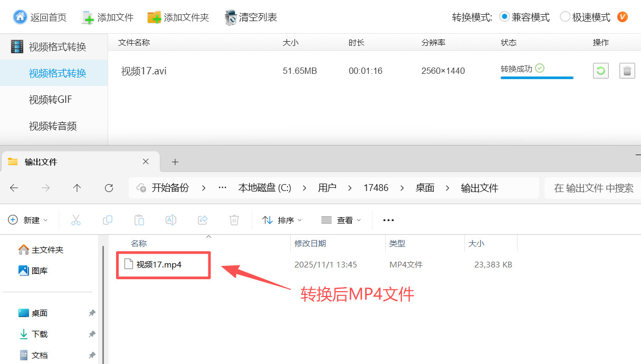Open the 排序 sort dropdown
Screen dimensions: 641x364
coord(282,220)
